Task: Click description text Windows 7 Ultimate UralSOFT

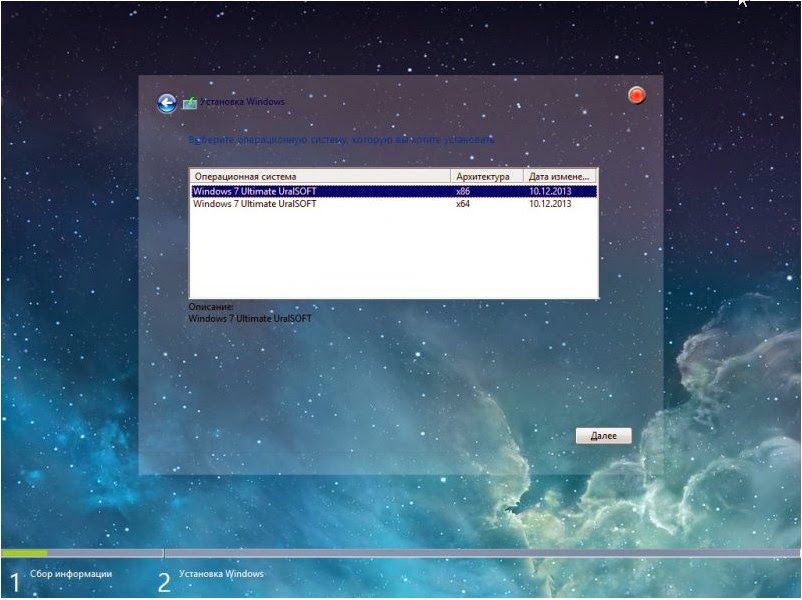Action: 250,319
